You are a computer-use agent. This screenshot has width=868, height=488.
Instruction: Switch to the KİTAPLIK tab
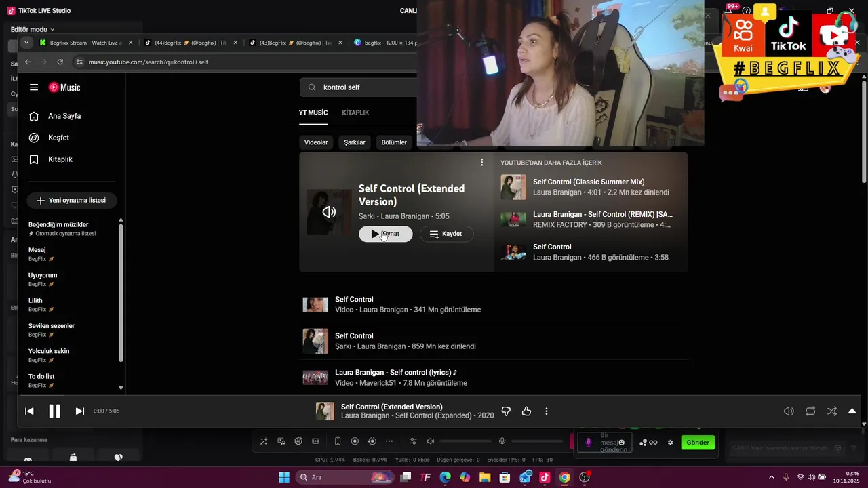point(355,113)
